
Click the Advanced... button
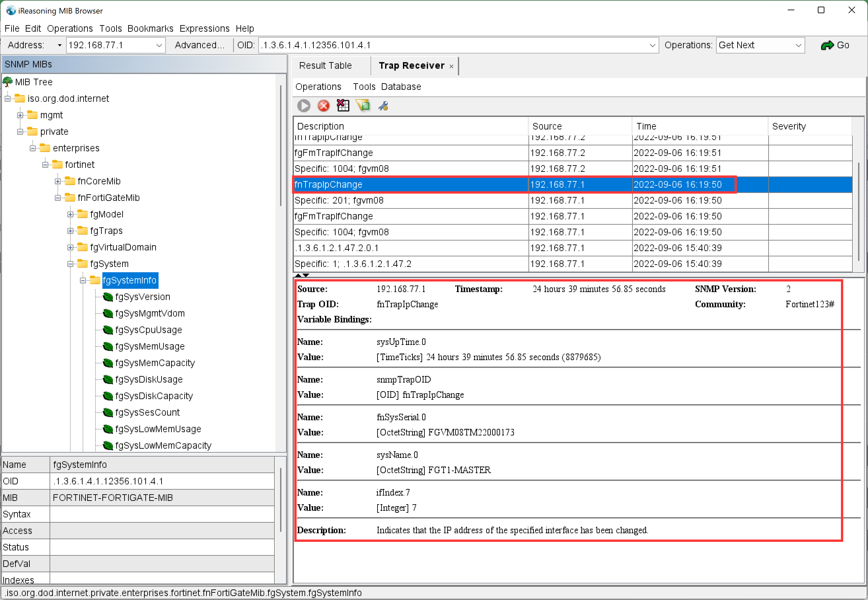click(199, 45)
